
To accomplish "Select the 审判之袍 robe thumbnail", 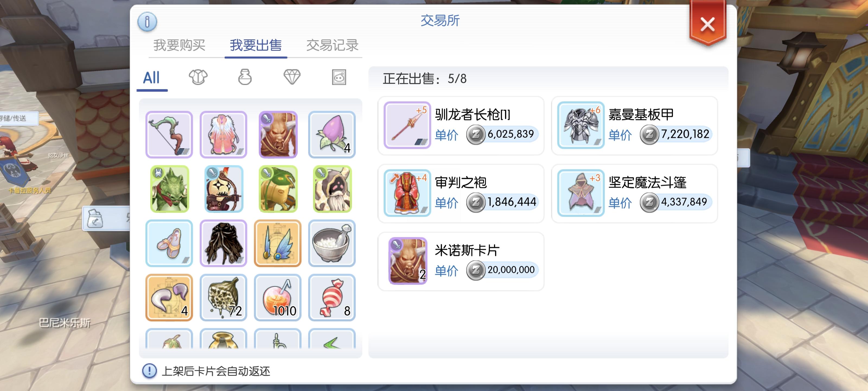I will coord(407,193).
